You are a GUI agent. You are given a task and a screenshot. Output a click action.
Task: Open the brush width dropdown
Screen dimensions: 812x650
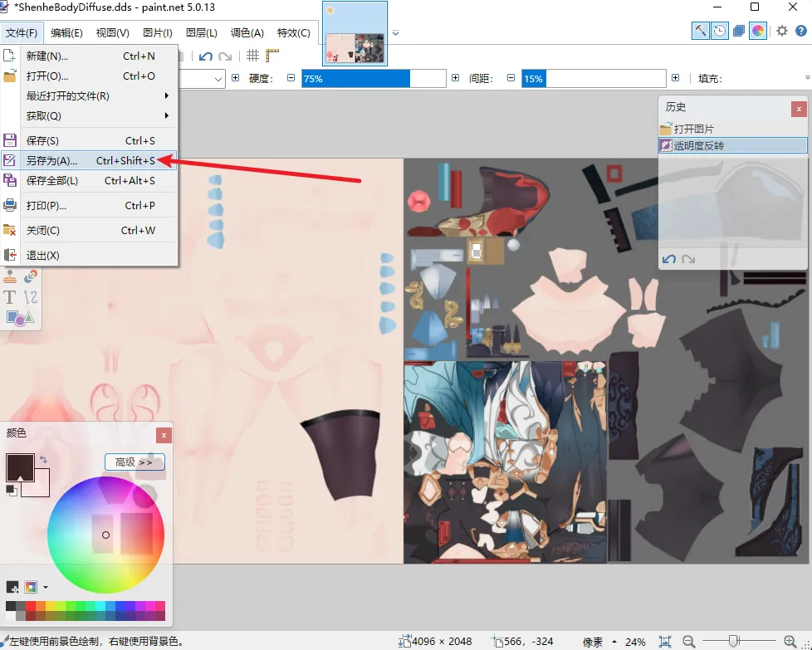[218, 79]
